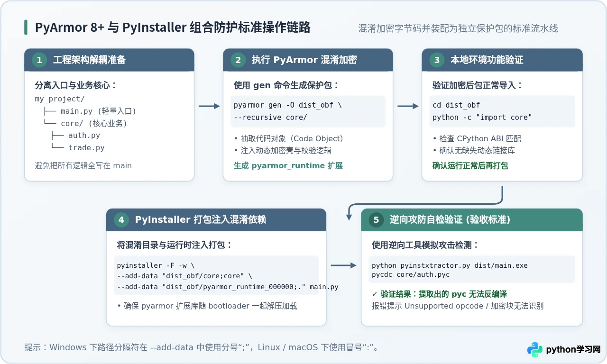Select the card heading "本地环境功能验证"
Screen dimensions: 607x364
[487, 60]
